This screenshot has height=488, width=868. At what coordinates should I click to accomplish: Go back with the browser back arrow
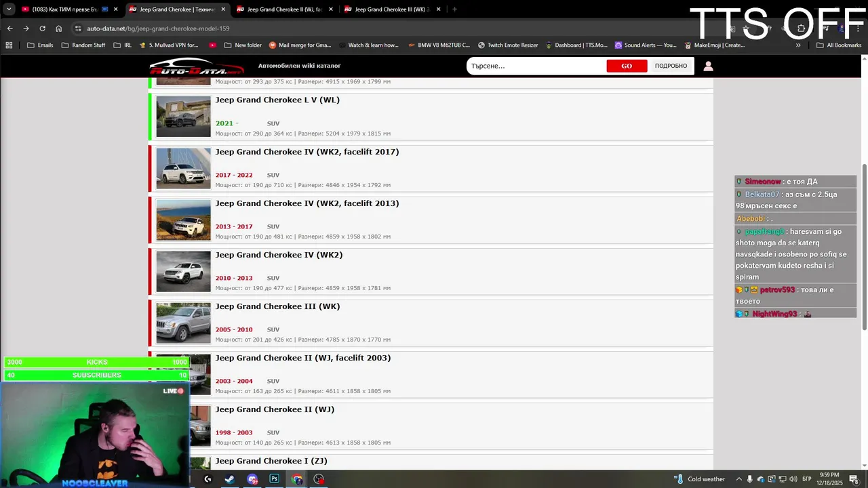[9, 28]
